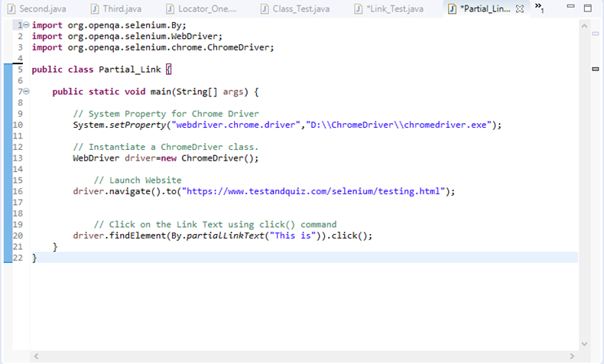Click the vertical scrollbar down arrow

pos(584,343)
